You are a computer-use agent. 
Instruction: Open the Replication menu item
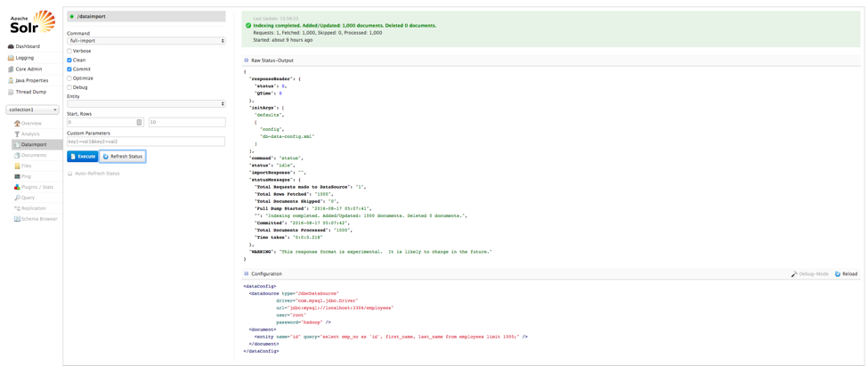click(34, 208)
